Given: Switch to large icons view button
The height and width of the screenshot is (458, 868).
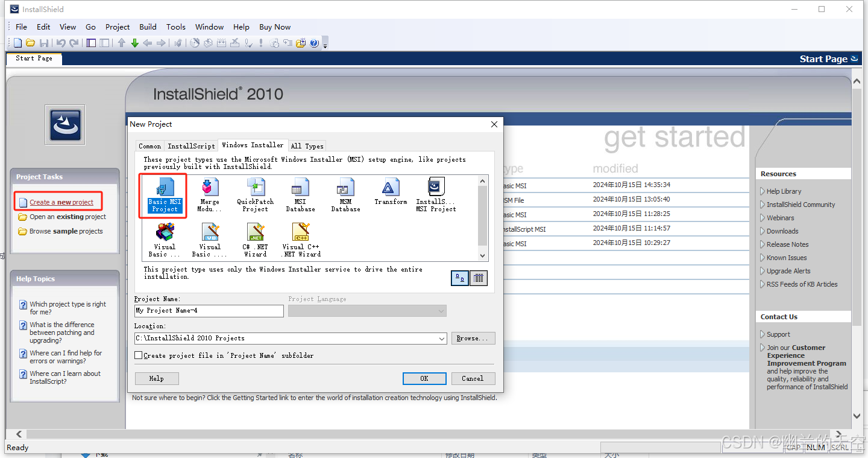Looking at the screenshot, I should [460, 278].
